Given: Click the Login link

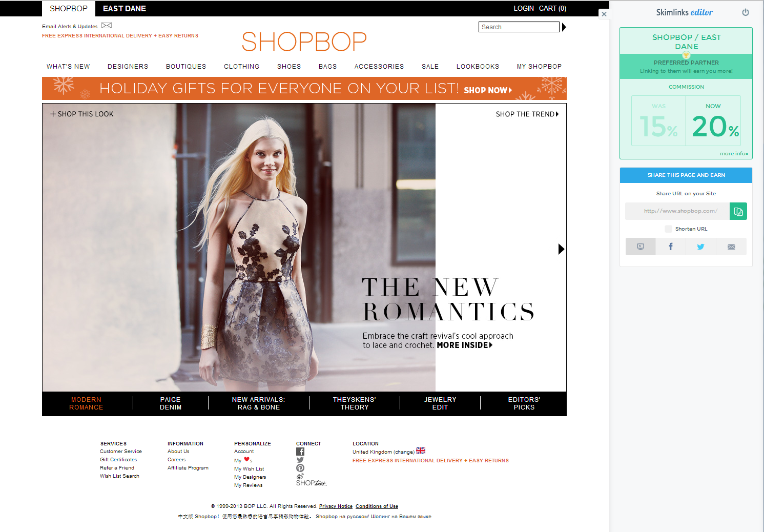Looking at the screenshot, I should (x=524, y=9).
